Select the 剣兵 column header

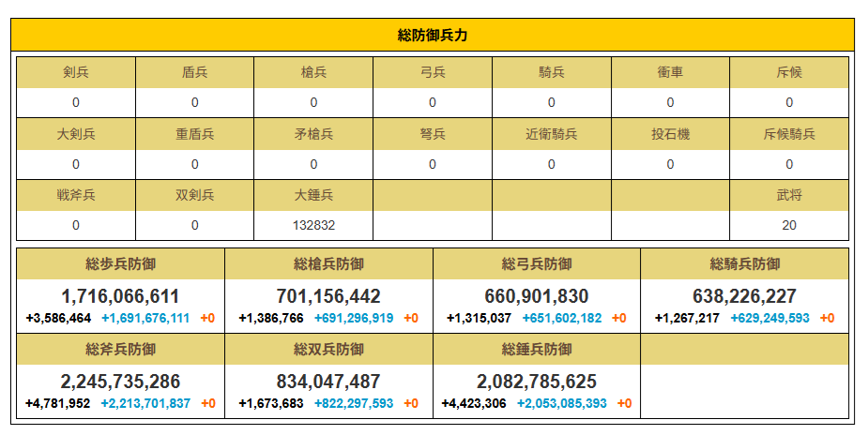tap(76, 72)
